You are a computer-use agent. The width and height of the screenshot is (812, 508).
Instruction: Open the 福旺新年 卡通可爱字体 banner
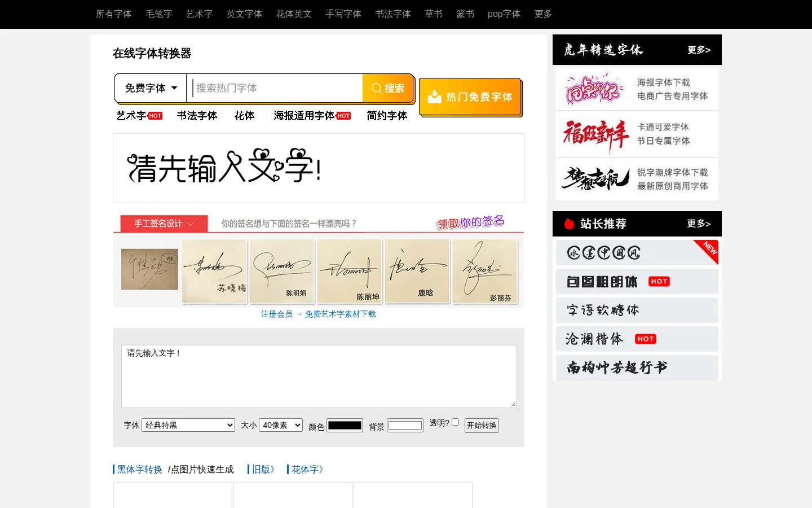pos(637,134)
